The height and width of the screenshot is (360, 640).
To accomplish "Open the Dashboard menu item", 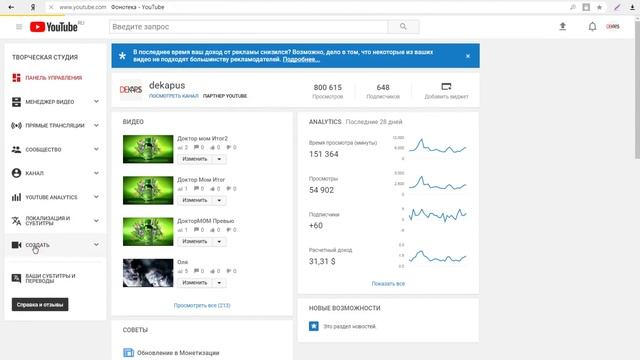I will tap(55, 78).
